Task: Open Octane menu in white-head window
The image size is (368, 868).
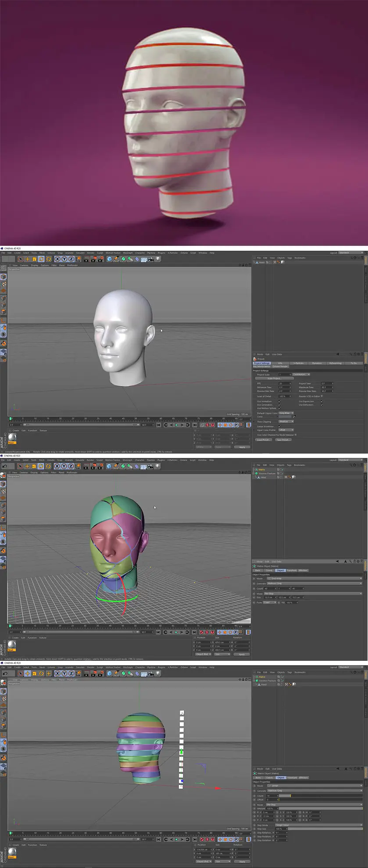Action: point(184,253)
